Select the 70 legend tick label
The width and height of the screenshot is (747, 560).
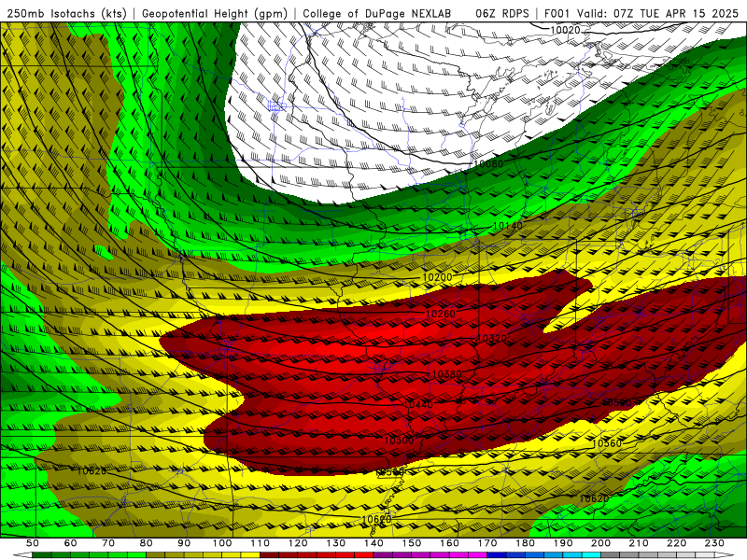[x=108, y=543]
